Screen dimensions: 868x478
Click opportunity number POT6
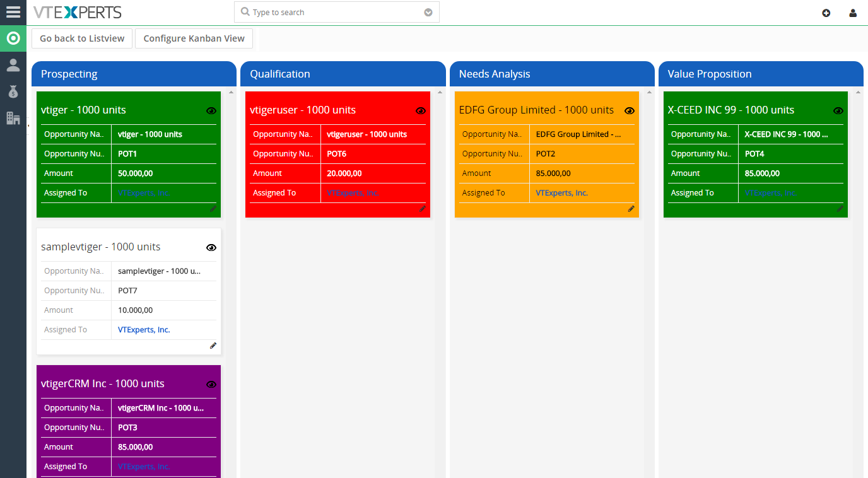click(337, 154)
